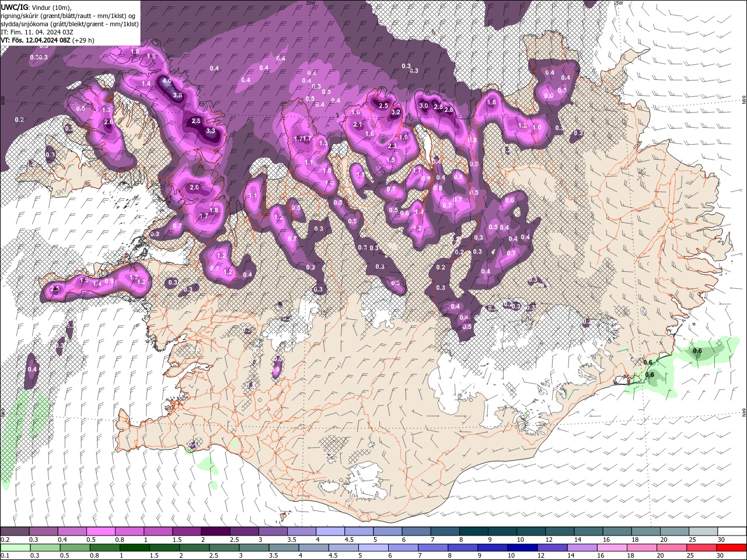Pick the light lavender 4–4.5 swatch in the upper legend
The width and height of the screenshot is (747, 560).
click(x=330, y=532)
